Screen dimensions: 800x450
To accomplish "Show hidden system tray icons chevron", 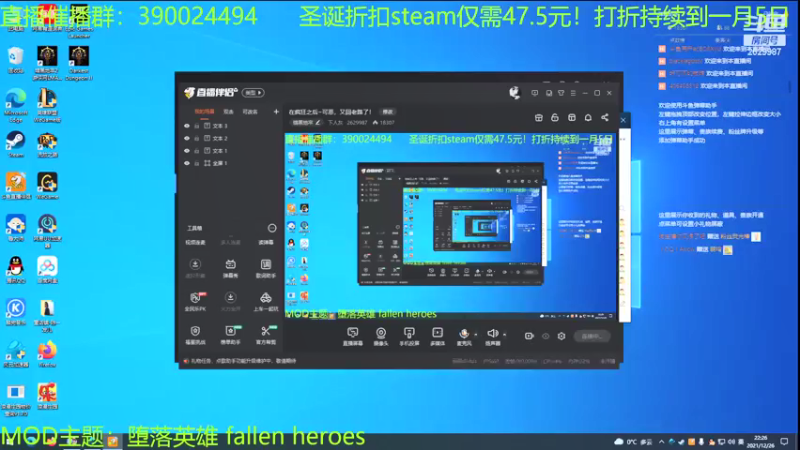I will pyautogui.click(x=662, y=442).
